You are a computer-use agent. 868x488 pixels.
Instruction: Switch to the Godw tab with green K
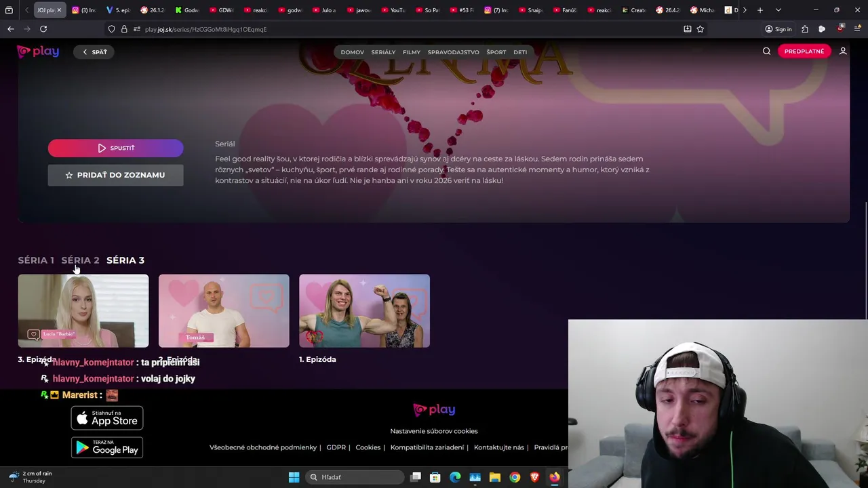pos(186,10)
